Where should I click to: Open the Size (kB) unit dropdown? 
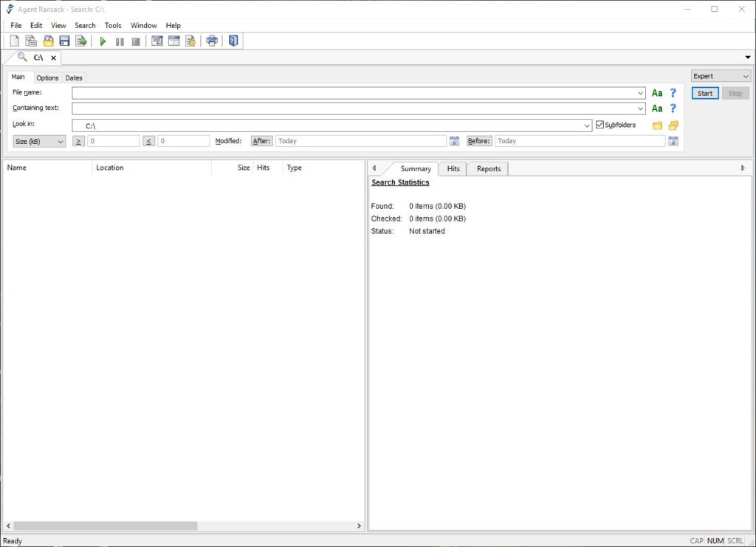39,141
